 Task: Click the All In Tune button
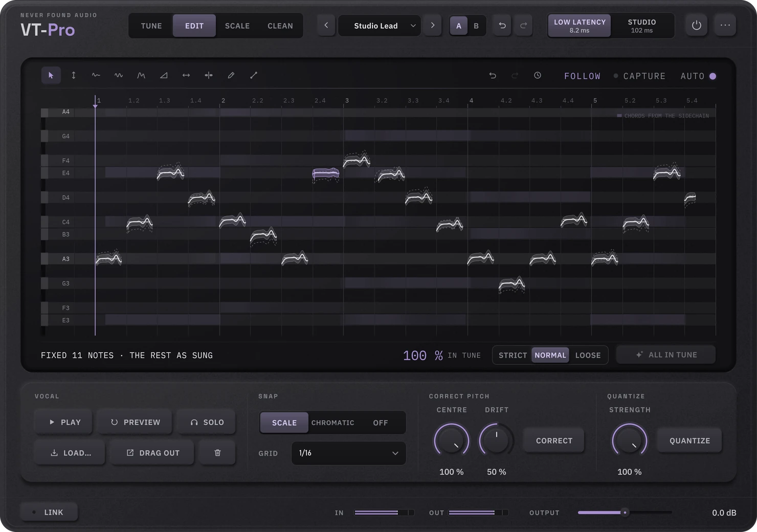coord(666,354)
